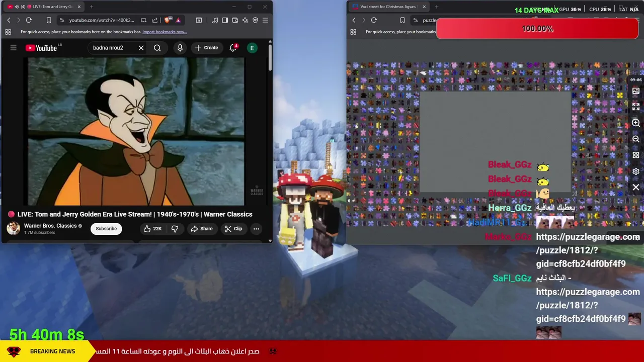This screenshot has height=362, width=644.
Task: Open site settings icon beside youtube.com URL
Action: [x=61, y=20]
